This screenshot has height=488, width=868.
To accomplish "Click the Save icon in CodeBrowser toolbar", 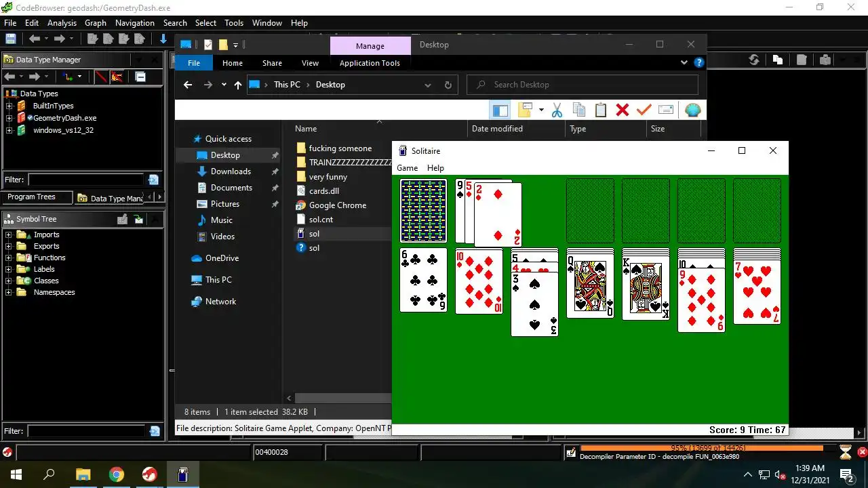I will tap(11, 39).
